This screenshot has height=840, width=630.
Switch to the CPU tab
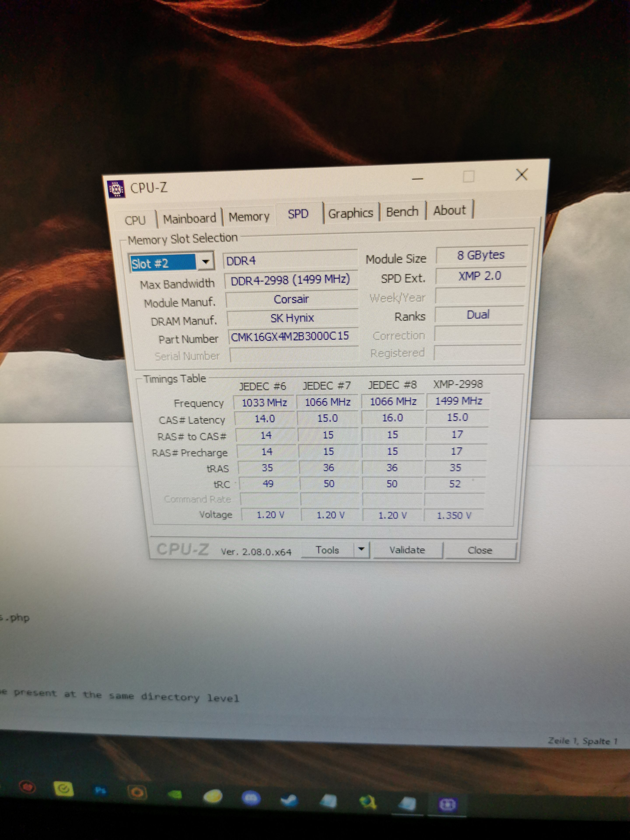point(135,220)
